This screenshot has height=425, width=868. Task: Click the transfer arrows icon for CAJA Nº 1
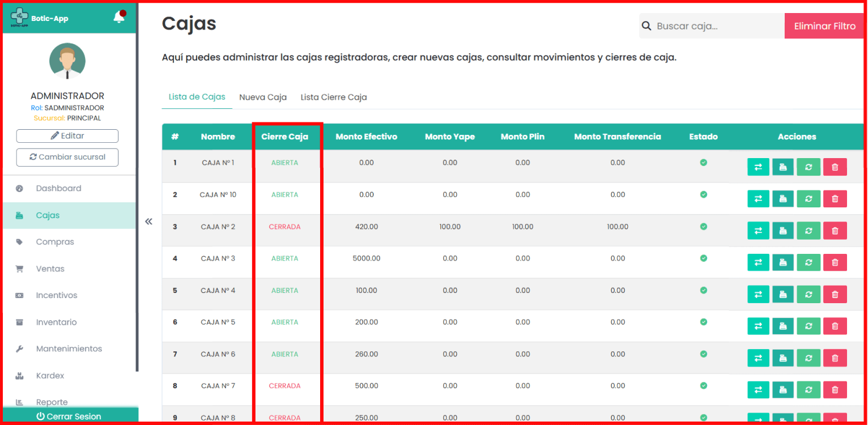coord(758,167)
